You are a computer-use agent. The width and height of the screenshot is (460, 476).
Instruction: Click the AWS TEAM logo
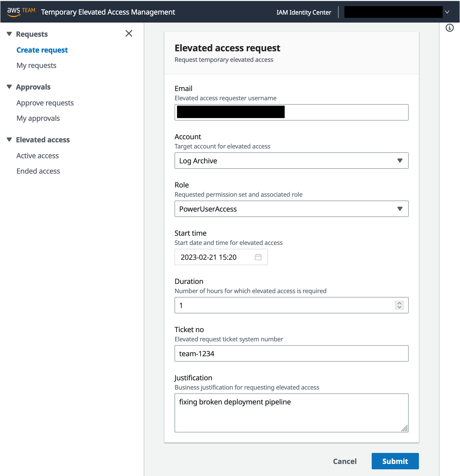(x=21, y=12)
